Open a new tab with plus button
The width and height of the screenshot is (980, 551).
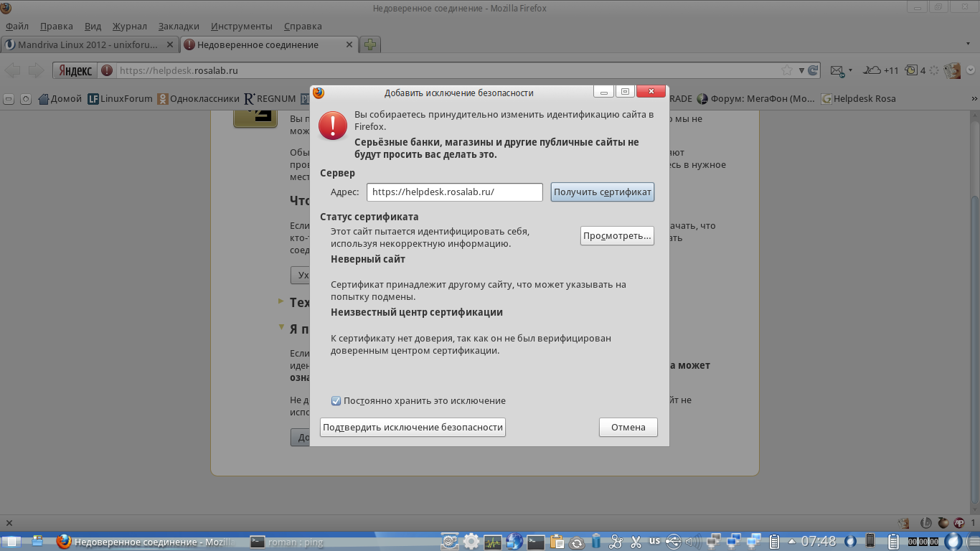(370, 44)
